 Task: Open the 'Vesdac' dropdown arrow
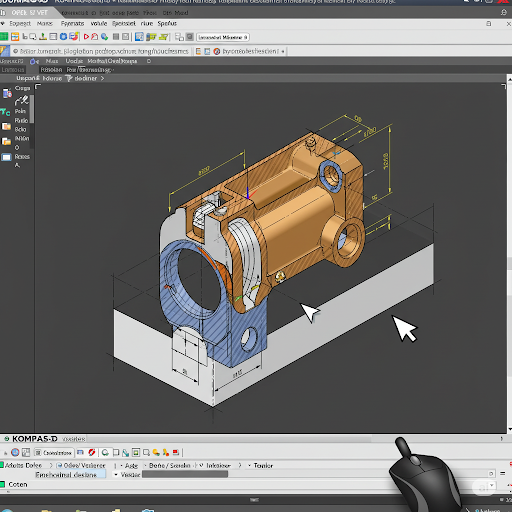click(x=116, y=474)
